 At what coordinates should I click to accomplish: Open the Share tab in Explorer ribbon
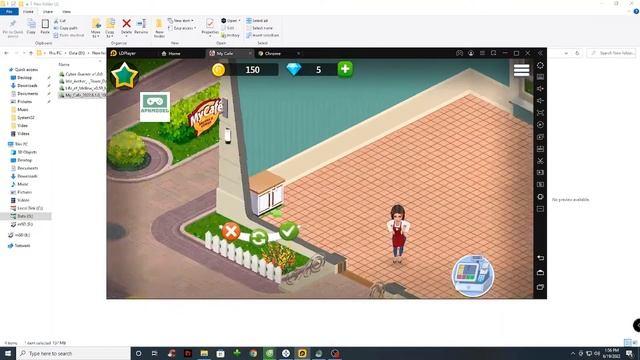(48, 11)
